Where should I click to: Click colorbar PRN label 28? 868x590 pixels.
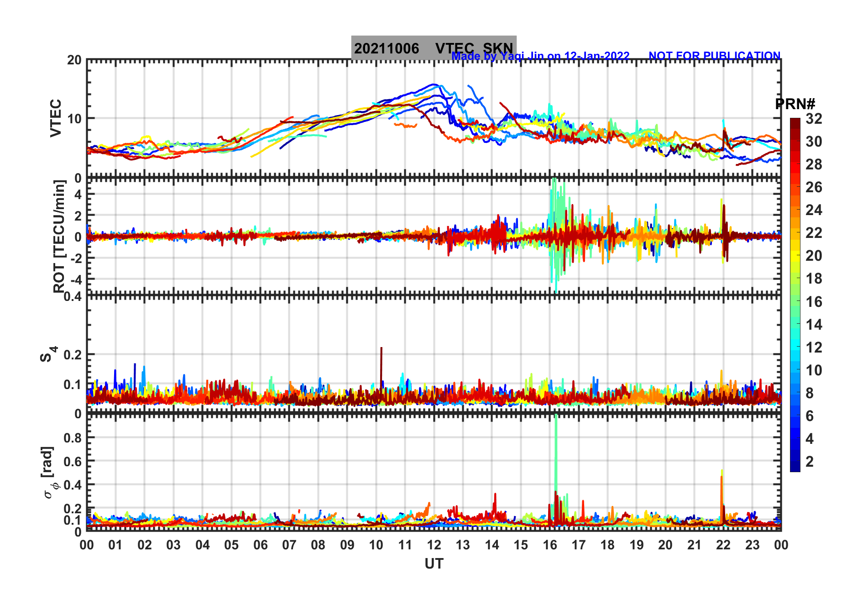[814, 164]
